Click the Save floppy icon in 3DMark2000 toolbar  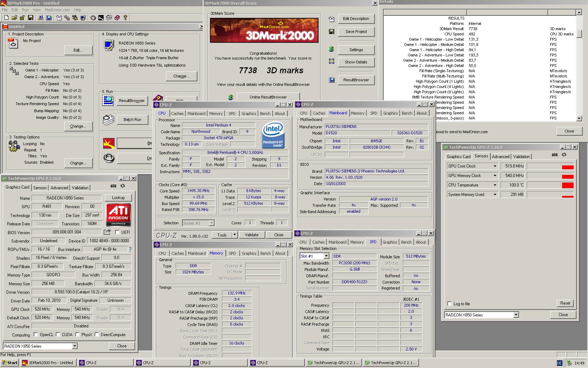pos(30,18)
